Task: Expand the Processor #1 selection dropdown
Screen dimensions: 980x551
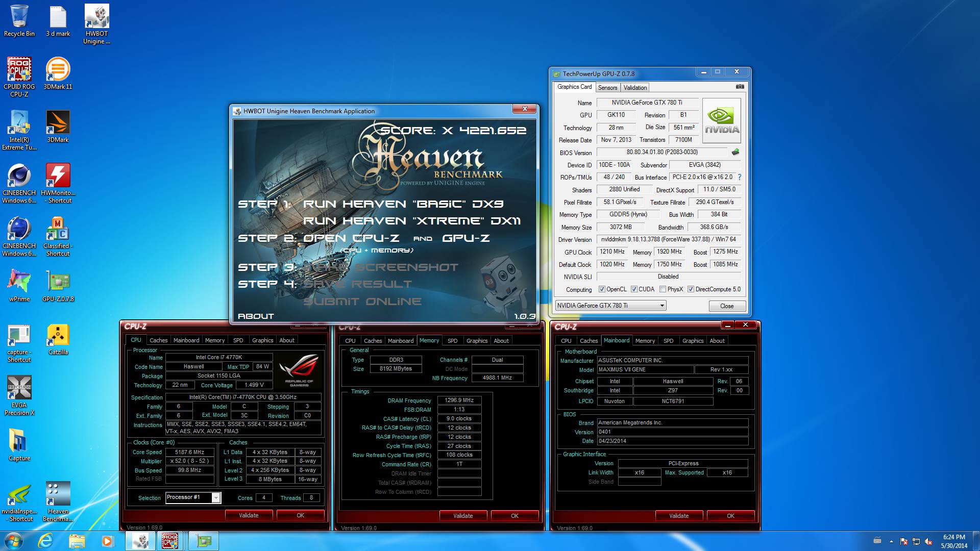Action: [216, 497]
